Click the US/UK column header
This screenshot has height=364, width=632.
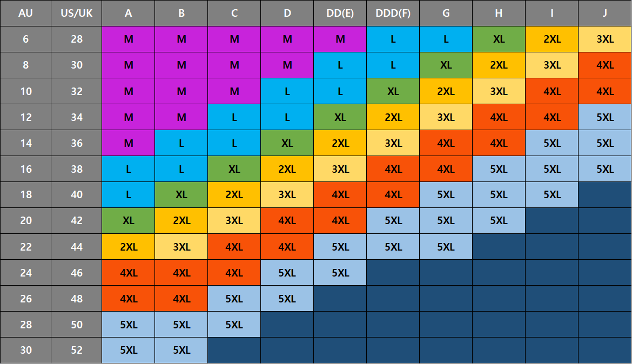pos(77,14)
